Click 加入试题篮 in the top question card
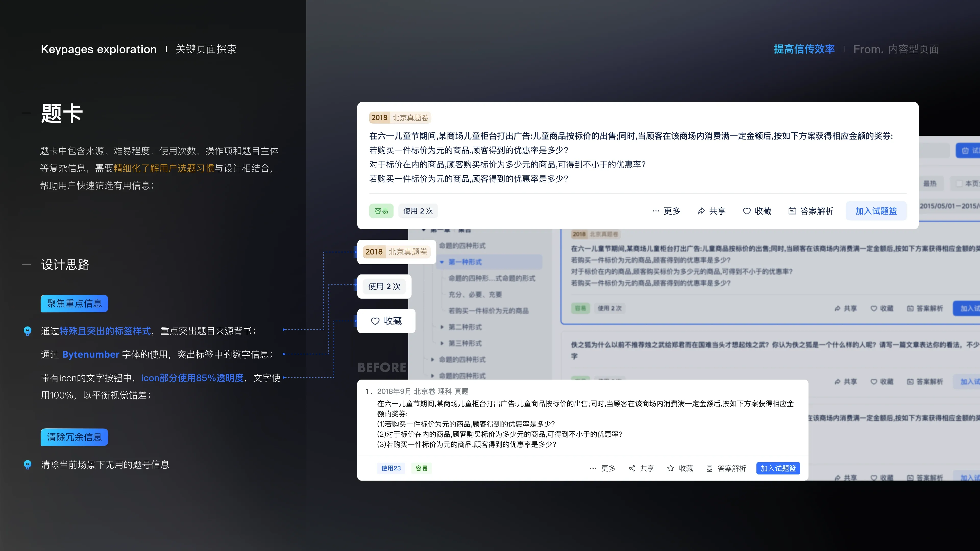The image size is (980, 551). (876, 211)
